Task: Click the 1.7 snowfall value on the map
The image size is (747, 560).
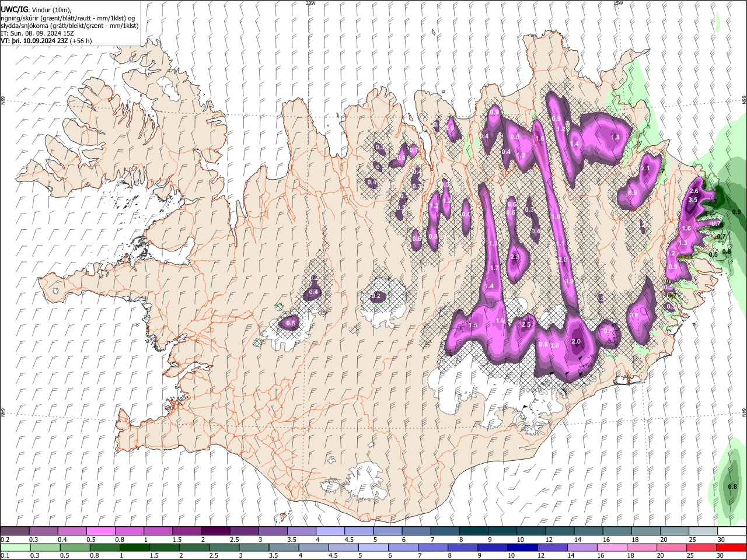Action: (494, 268)
